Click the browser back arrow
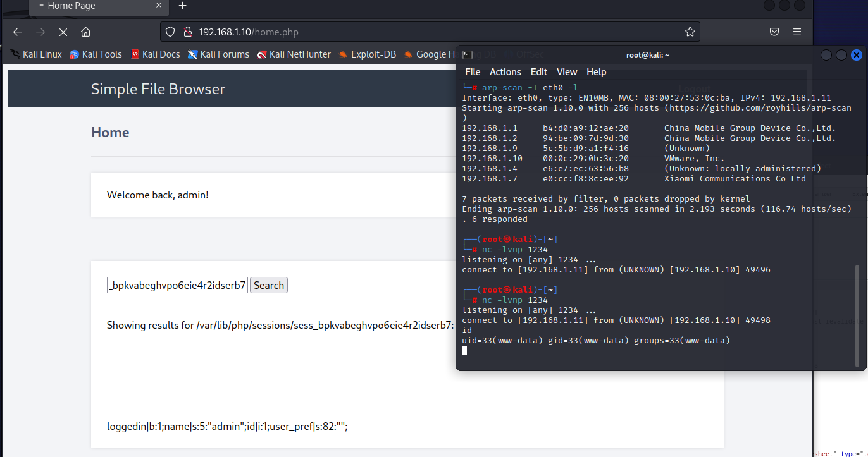This screenshot has height=457, width=868. (17, 32)
